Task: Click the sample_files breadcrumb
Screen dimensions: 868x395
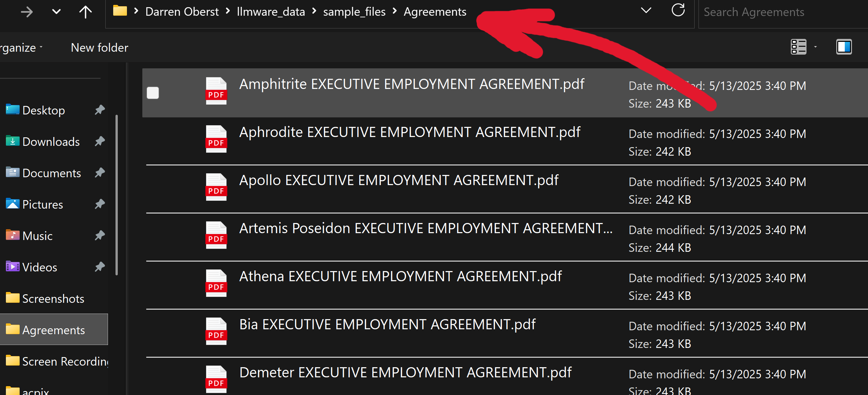Action: coord(354,12)
